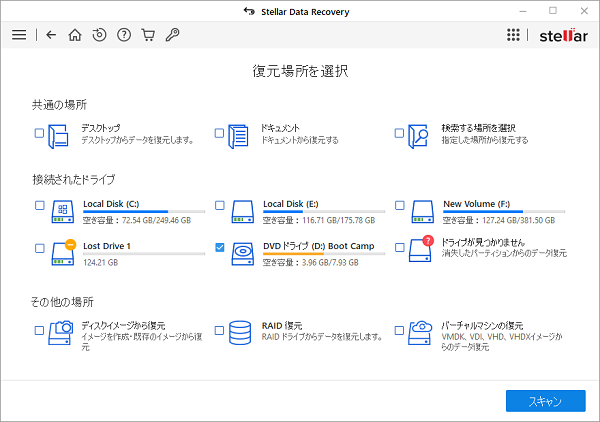Screen dimensions: 600x422
Task: Click the Local Disk (E:) drive icon
Action: point(243,212)
